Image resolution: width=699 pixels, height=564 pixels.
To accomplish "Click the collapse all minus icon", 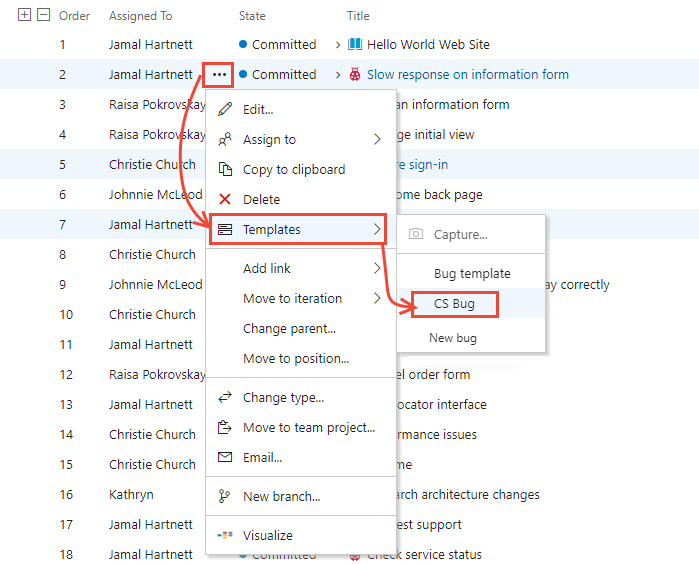I will click(x=43, y=15).
